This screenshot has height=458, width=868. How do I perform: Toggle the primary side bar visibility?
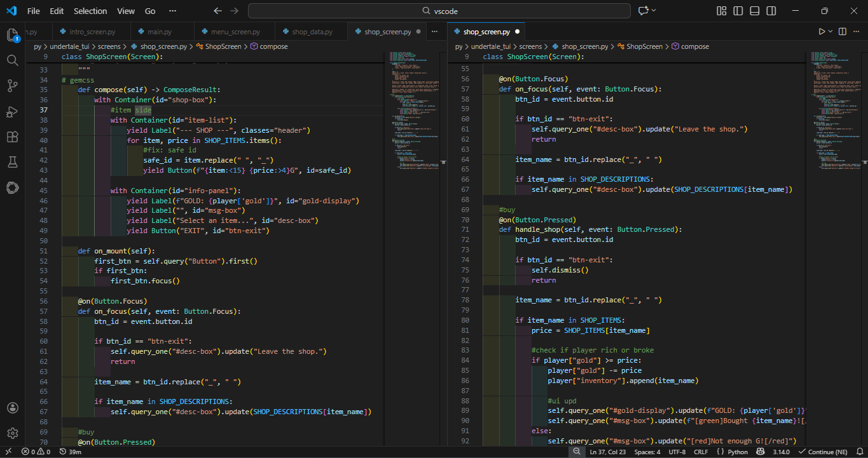(738, 11)
